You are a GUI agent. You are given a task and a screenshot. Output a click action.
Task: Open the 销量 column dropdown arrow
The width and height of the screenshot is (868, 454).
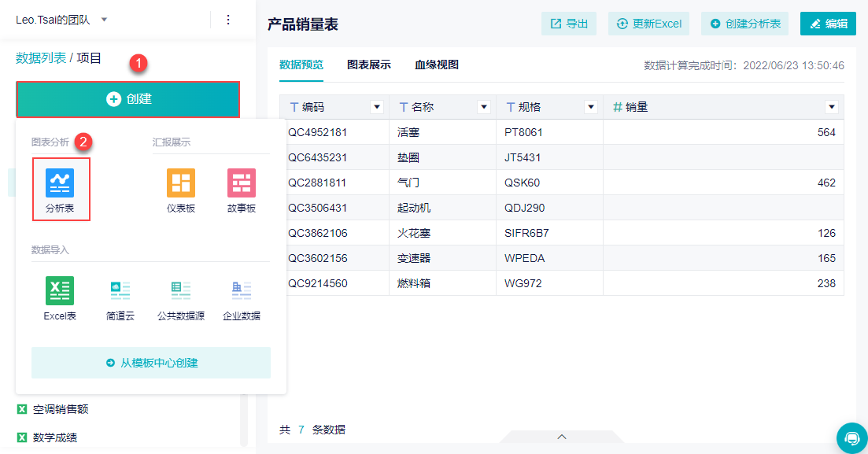[x=832, y=108]
